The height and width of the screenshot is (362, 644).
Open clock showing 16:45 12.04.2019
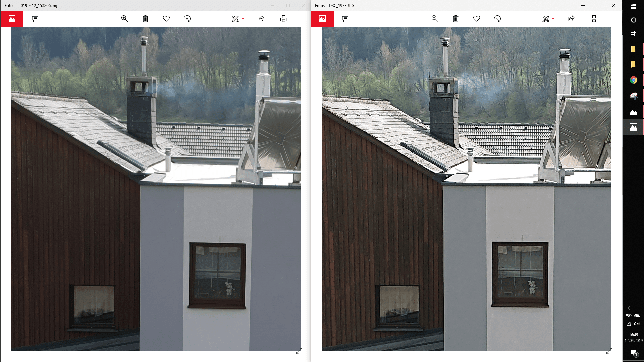click(x=634, y=338)
